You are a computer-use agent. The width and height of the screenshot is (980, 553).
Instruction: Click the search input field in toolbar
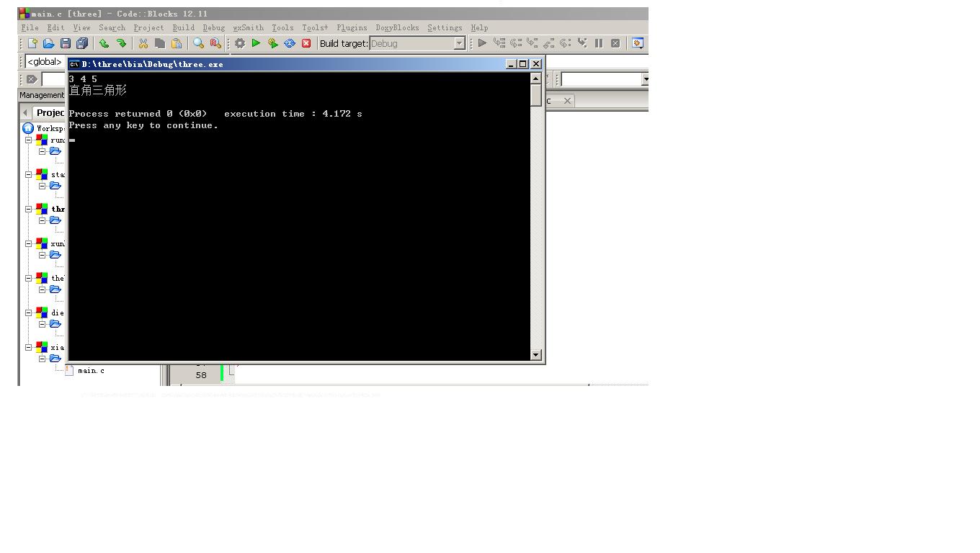(x=54, y=79)
